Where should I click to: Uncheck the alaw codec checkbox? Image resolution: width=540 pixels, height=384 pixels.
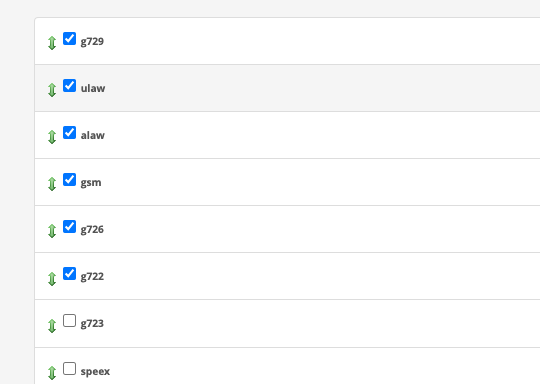(x=70, y=133)
